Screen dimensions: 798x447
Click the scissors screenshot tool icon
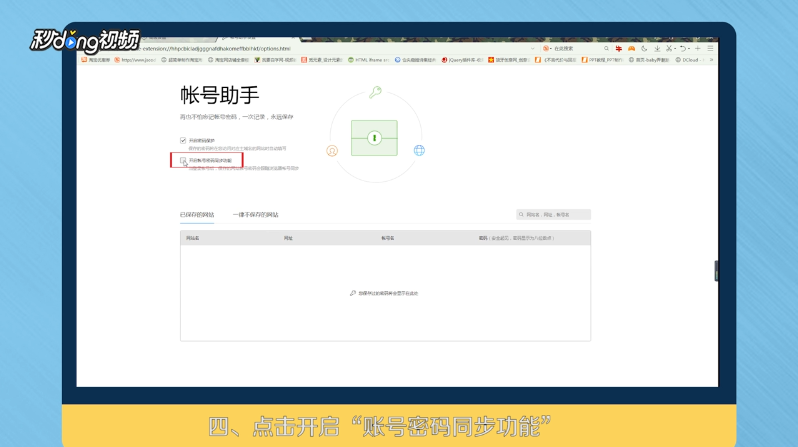click(x=669, y=49)
